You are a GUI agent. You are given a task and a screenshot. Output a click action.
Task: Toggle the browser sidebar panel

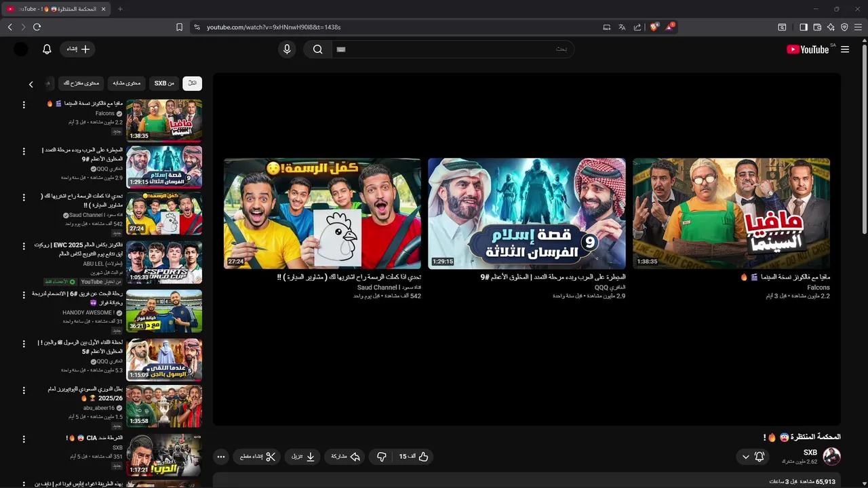pyautogui.click(x=804, y=27)
